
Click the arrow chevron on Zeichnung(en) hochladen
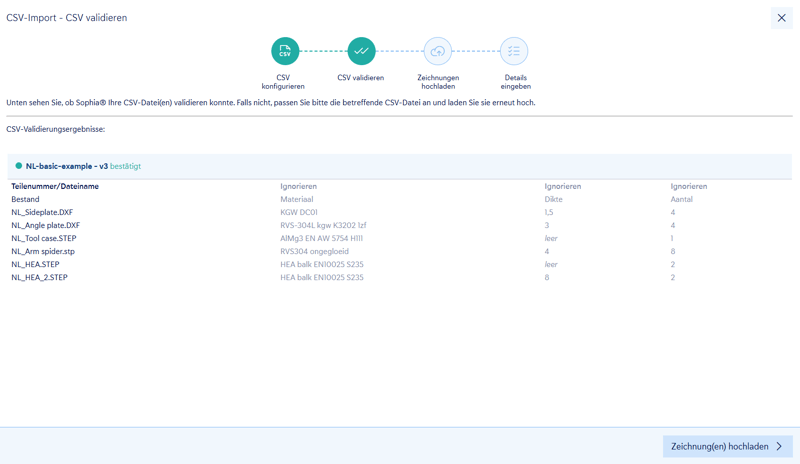click(x=780, y=447)
